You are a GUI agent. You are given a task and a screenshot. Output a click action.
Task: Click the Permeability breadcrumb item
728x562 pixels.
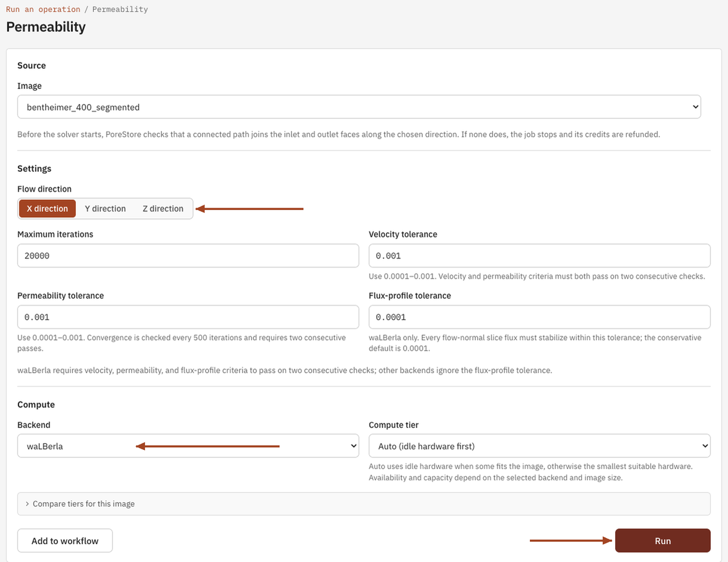(120, 10)
